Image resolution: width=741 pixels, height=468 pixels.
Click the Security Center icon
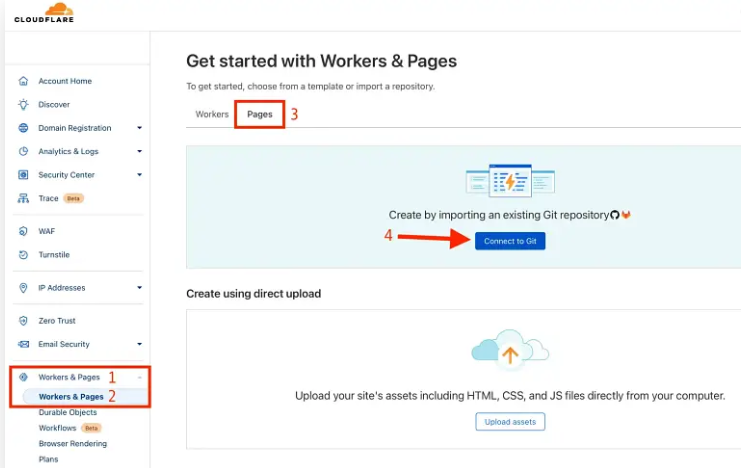(x=23, y=175)
